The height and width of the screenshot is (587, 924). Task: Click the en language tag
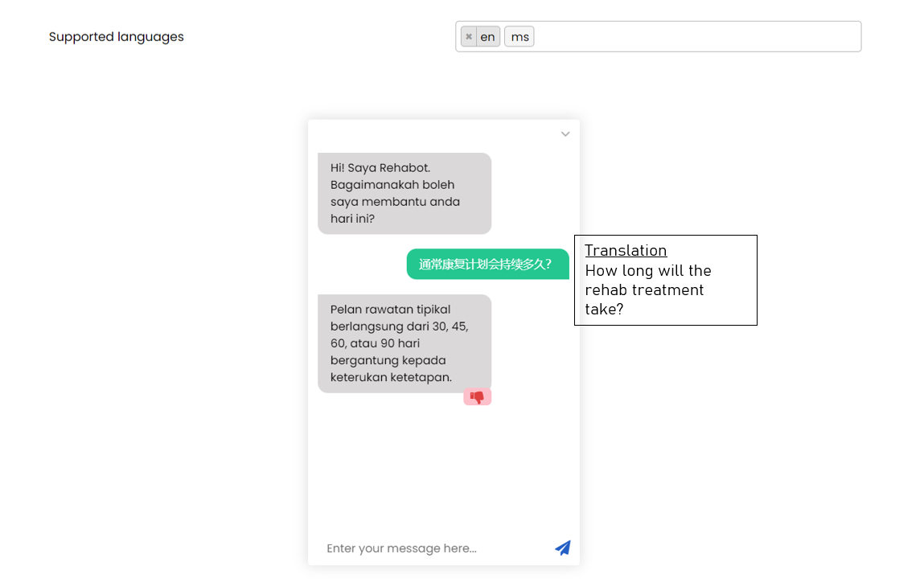(x=487, y=36)
